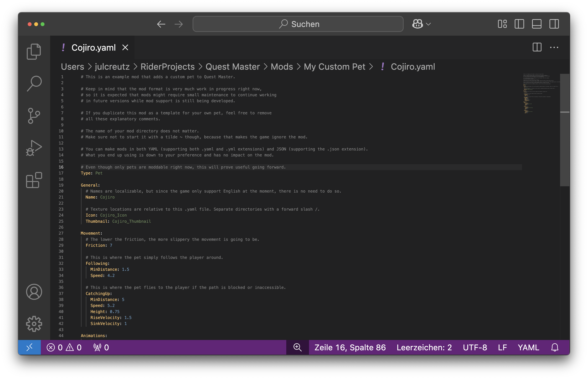Click the 'SinkVelocity: 1' line
Image resolution: width=588 pixels, height=379 pixels.
[108, 324]
